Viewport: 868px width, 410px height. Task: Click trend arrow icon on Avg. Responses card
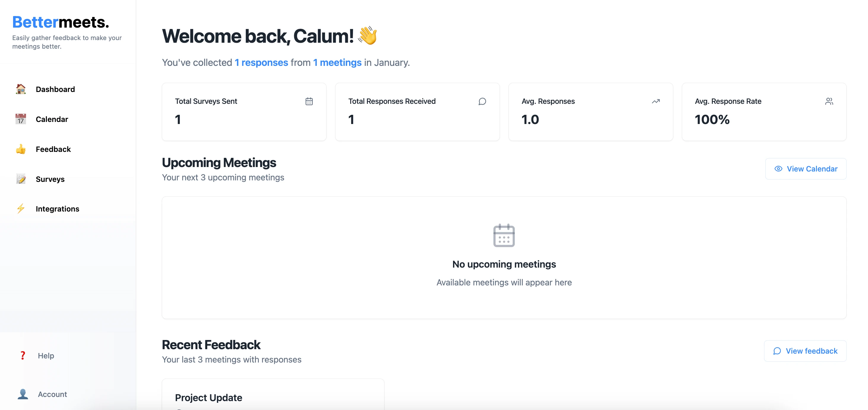pyautogui.click(x=656, y=101)
